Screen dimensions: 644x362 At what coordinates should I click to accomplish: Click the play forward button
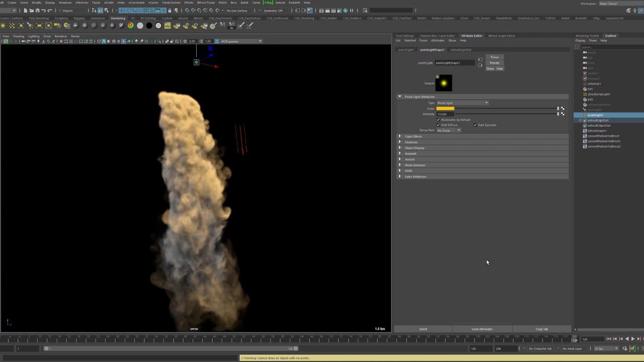633,339
